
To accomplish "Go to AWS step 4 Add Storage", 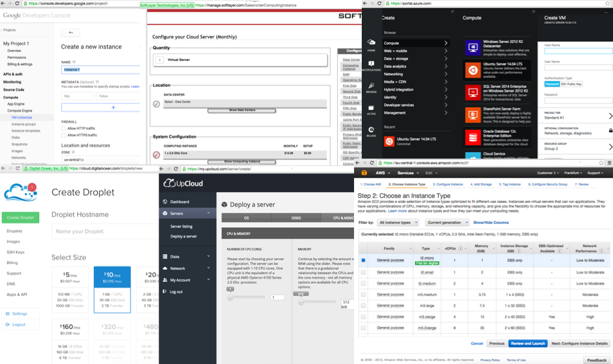I will 481,184.
